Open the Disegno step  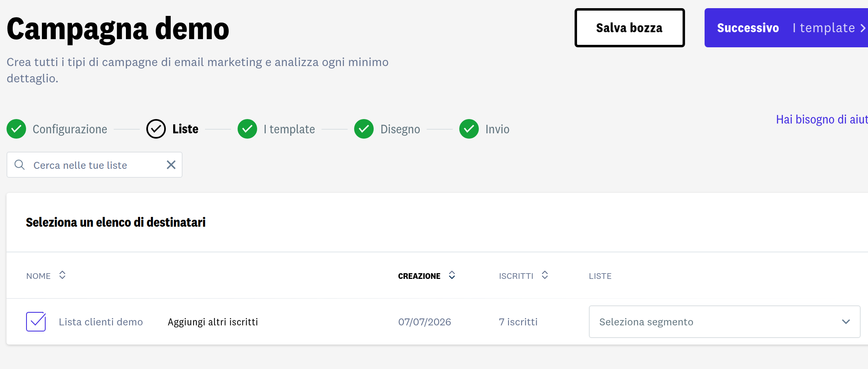pos(400,129)
